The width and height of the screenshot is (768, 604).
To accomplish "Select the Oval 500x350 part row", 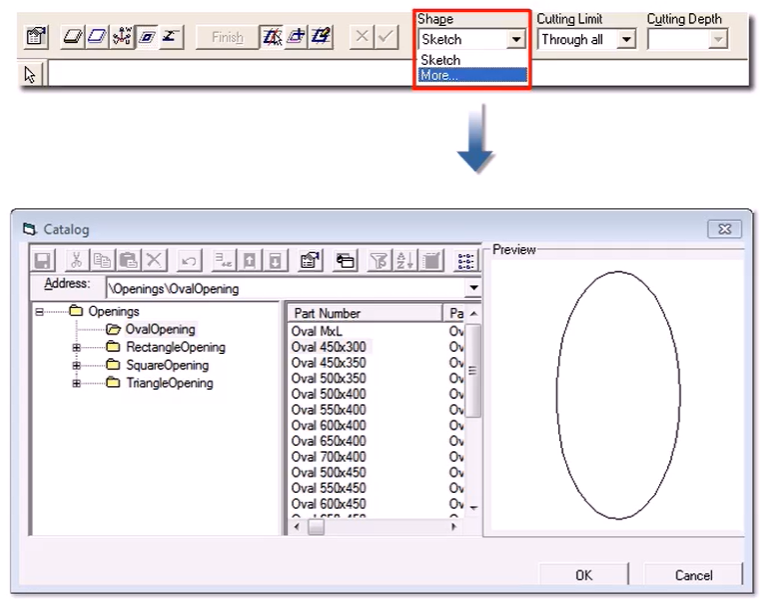I will point(328,379).
